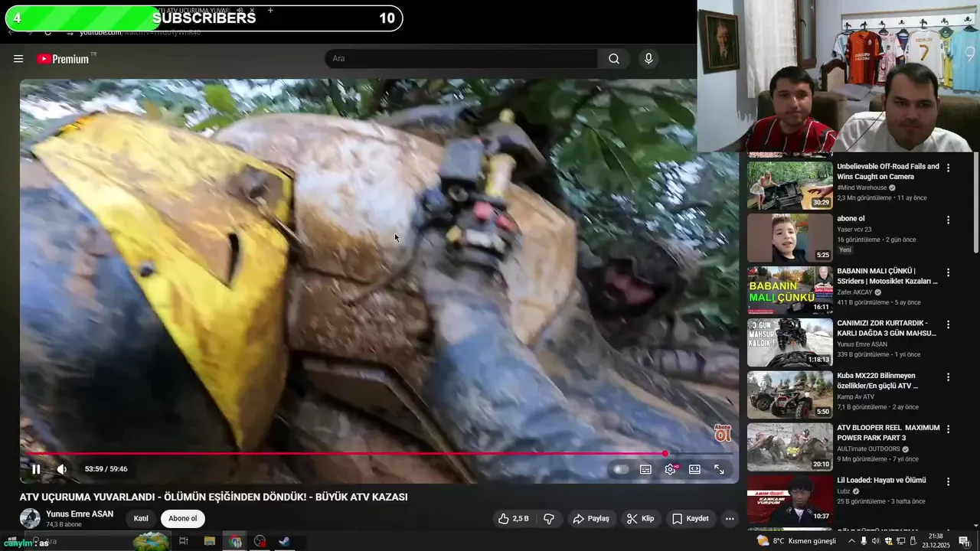980x551 pixels.
Task: Open 'BABANIN MALI ÇÜNKÜ' video title
Action: tap(887, 275)
